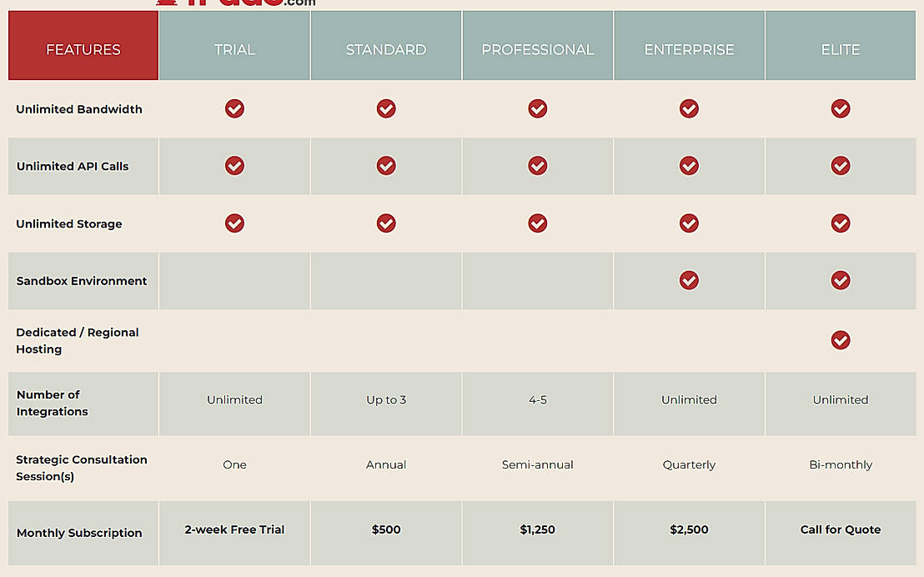The image size is (924, 577).
Task: Select the TRIAL plan column header
Action: tap(234, 49)
